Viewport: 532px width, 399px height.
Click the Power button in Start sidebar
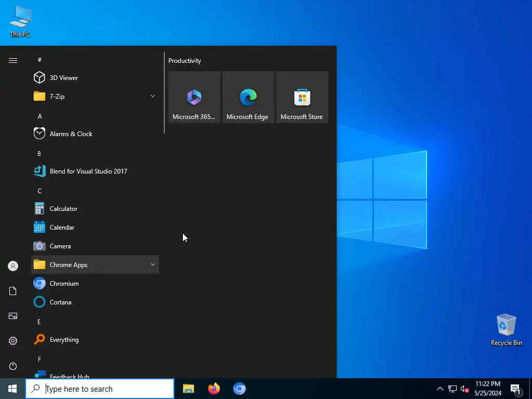(13, 366)
